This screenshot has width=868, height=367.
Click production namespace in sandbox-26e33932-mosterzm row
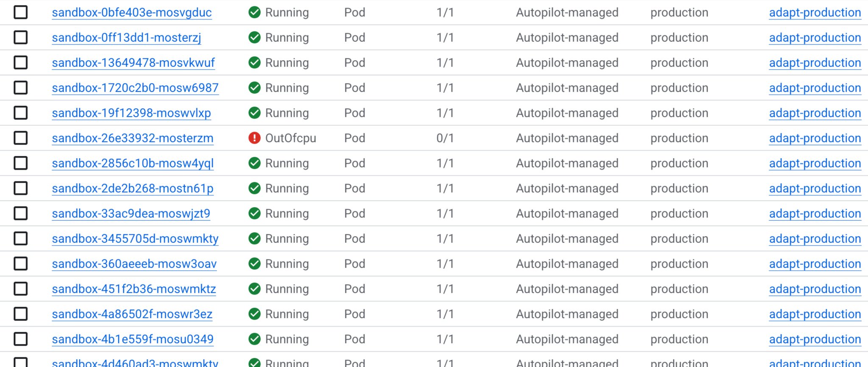679,138
